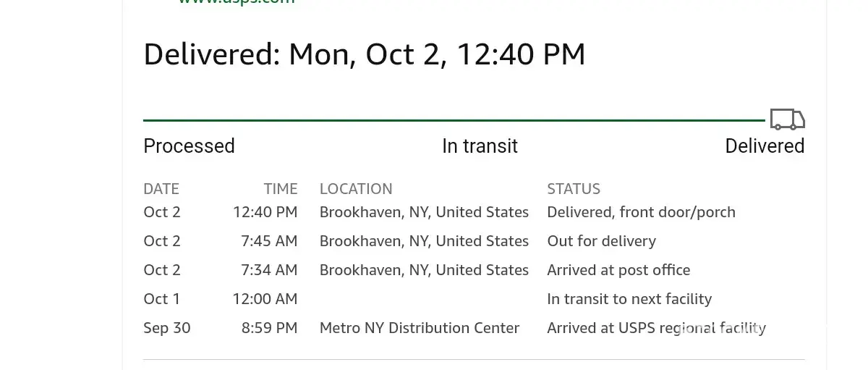Screen dimensions: 868x370
Task: Select Arrived at USPS regional facility status
Action: point(656,328)
